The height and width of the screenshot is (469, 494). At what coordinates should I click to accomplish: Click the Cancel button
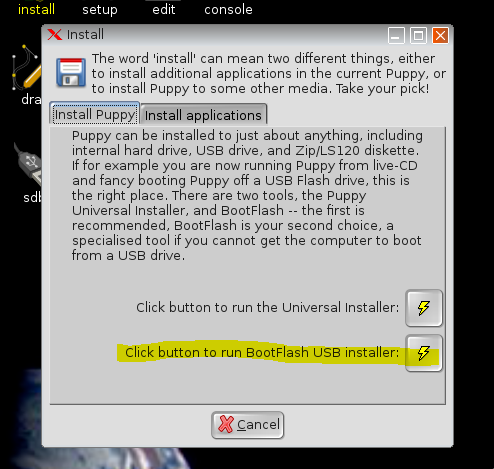tap(247, 425)
